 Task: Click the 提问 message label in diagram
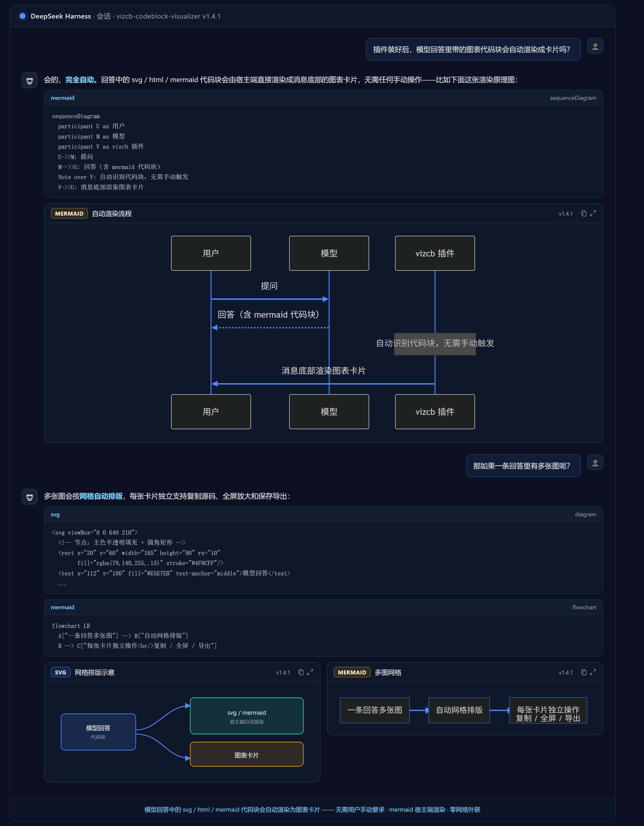tap(269, 286)
